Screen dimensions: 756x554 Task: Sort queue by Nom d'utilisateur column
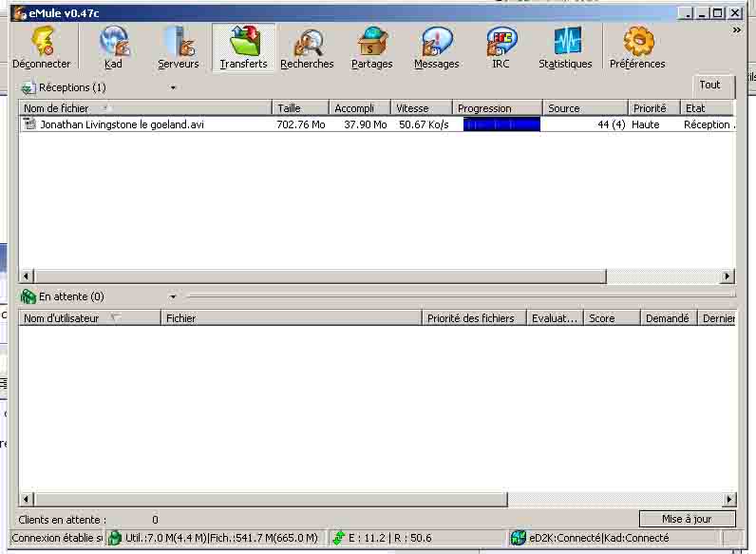[x=89, y=318]
